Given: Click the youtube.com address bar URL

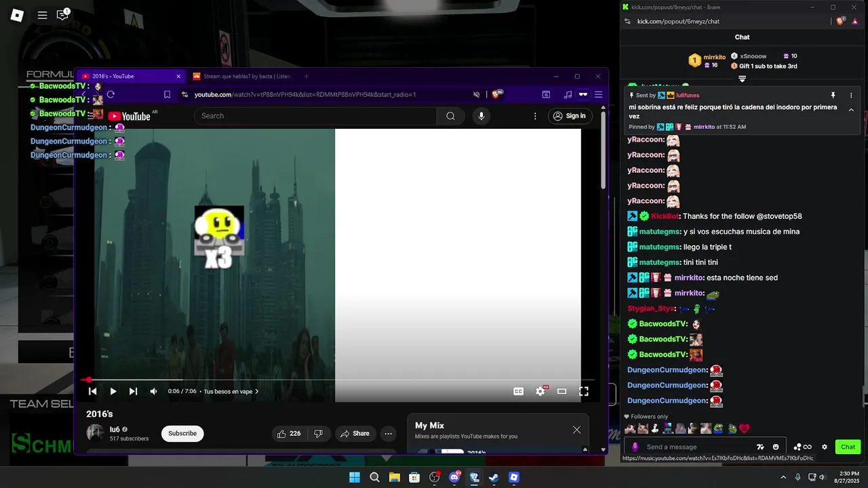Looking at the screenshot, I should pyautogui.click(x=305, y=94).
